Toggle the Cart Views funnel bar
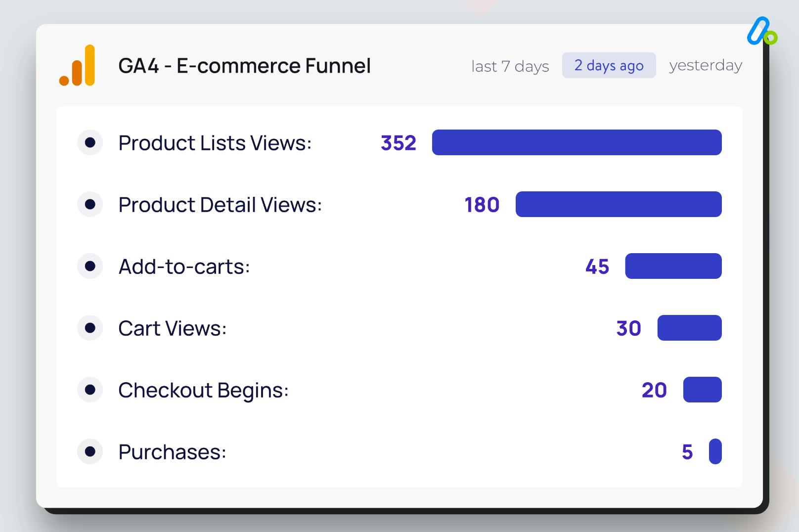The width and height of the screenshot is (799, 532). click(x=689, y=328)
